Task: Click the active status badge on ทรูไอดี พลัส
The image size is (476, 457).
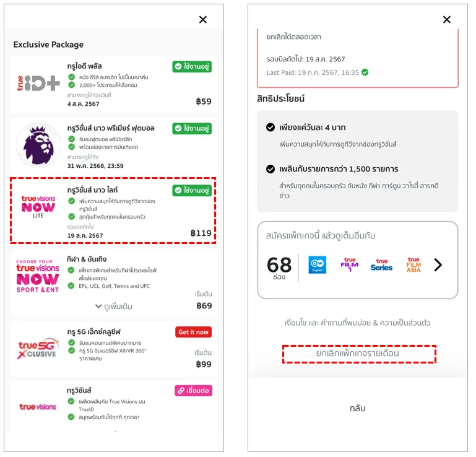Action: tap(192, 66)
